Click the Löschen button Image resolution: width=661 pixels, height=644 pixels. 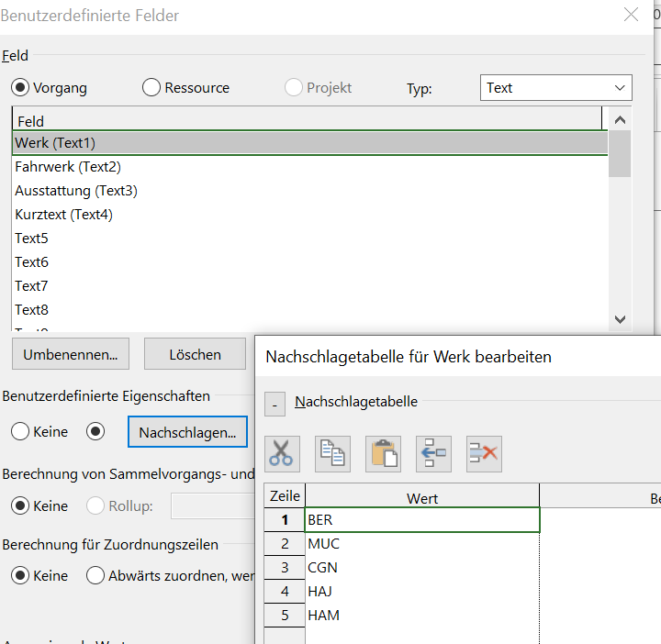(x=195, y=354)
